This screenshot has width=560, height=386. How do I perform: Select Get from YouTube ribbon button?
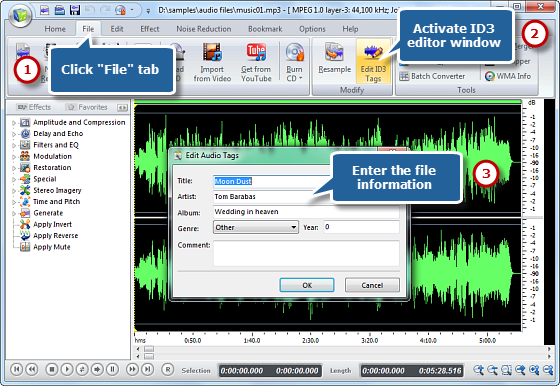pos(256,63)
